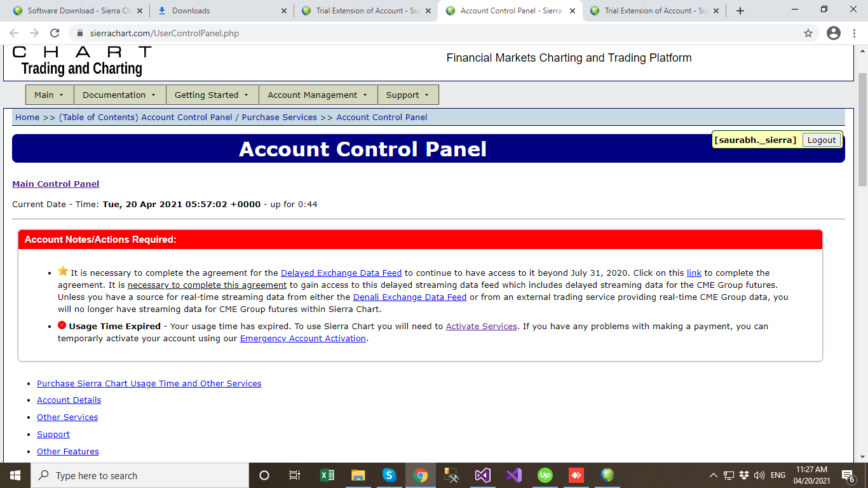The image size is (868, 488).
Task: View site info via the lock icon
Action: pyautogui.click(x=80, y=33)
